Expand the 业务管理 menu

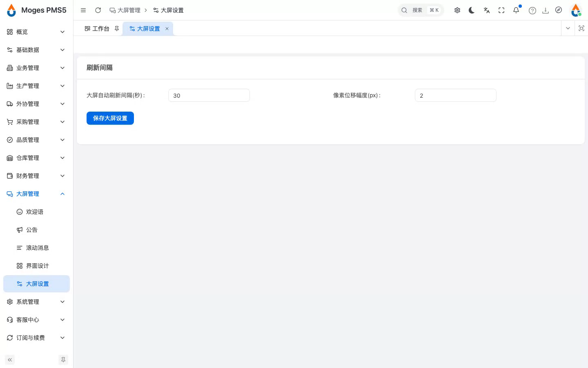[x=37, y=68]
